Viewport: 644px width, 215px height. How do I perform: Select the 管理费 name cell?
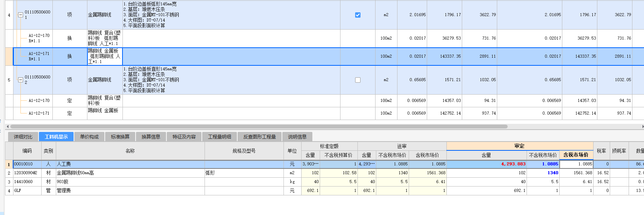[x=130, y=190]
